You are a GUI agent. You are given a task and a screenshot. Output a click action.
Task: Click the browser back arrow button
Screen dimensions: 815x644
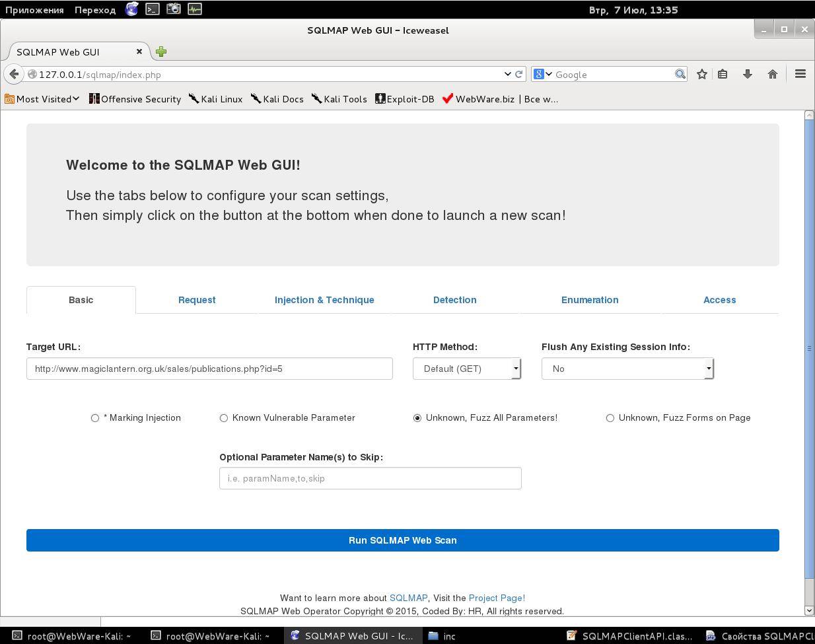14,74
